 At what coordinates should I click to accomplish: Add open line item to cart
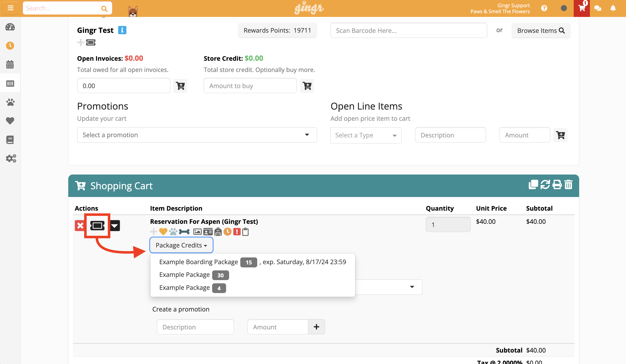pos(561,135)
